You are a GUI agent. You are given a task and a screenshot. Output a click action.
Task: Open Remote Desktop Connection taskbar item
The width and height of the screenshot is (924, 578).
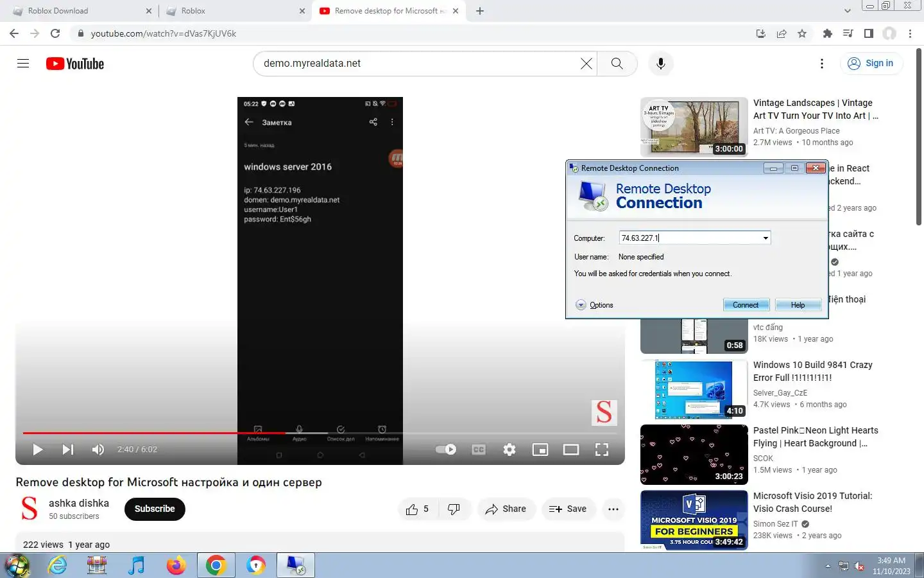(295, 565)
